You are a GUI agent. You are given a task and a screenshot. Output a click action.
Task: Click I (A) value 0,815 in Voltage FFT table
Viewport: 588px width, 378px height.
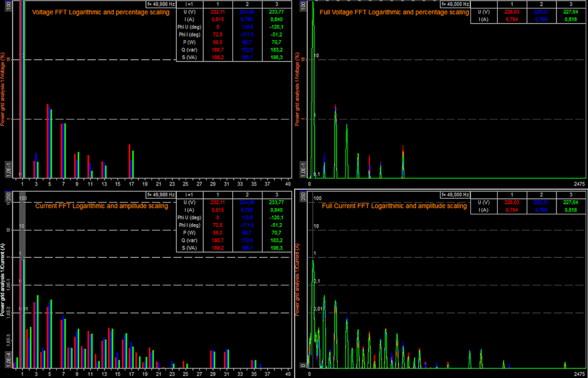click(x=218, y=20)
